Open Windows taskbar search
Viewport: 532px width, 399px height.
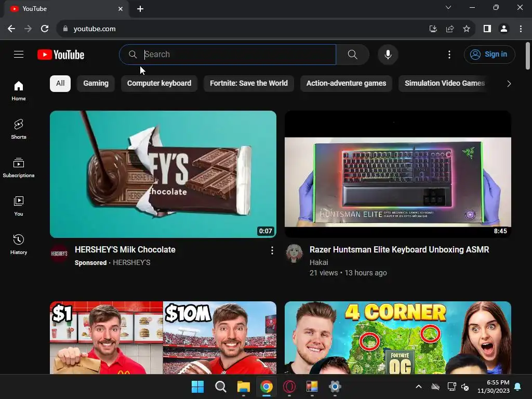(220, 387)
